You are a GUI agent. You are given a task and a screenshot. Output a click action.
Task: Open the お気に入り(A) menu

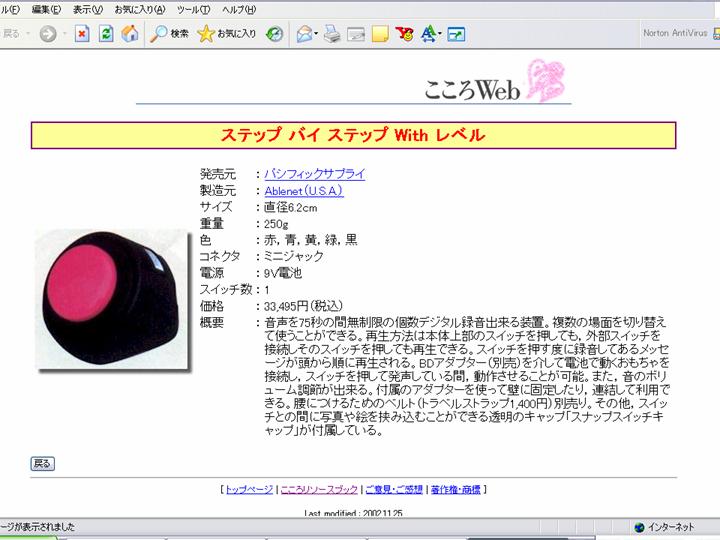(x=140, y=9)
